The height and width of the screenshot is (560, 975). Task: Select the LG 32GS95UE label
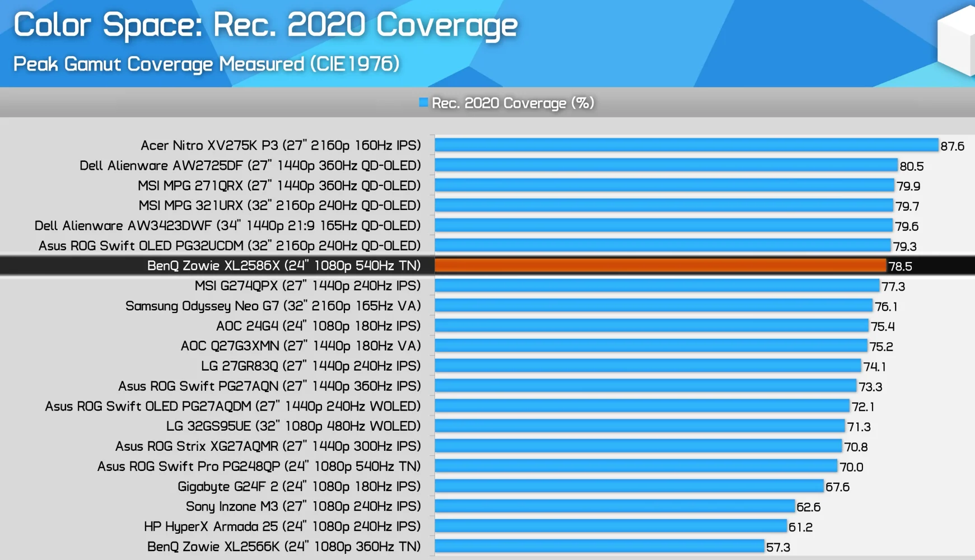[x=293, y=426]
